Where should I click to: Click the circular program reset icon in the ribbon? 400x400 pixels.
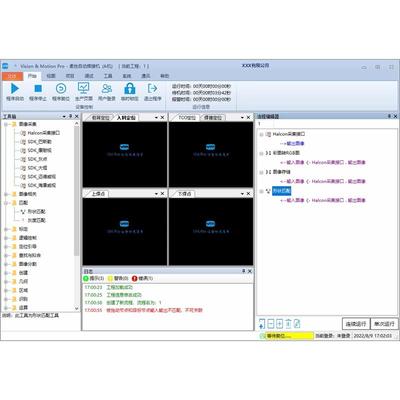[x=61, y=89]
